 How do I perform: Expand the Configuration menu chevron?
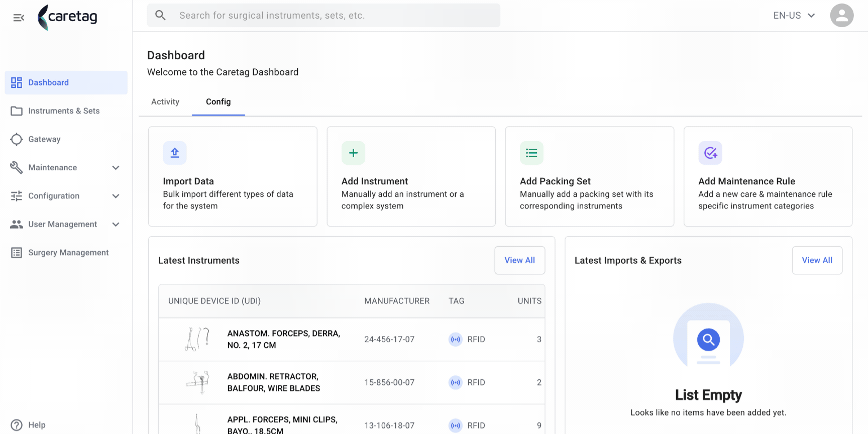(116, 196)
